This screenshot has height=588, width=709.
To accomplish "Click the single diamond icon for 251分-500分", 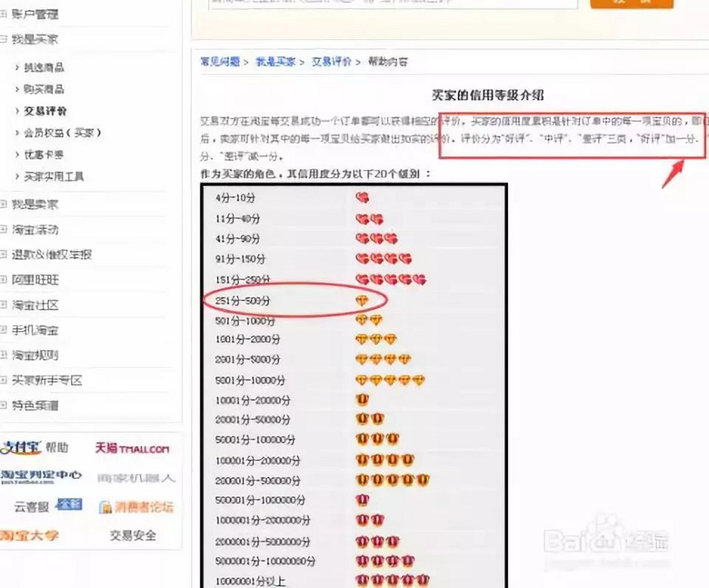I will click(x=361, y=300).
